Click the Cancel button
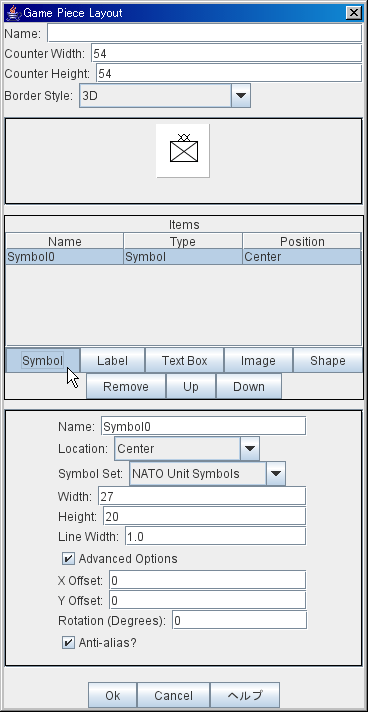Viewport: 368px width, 712px height. 173,695
